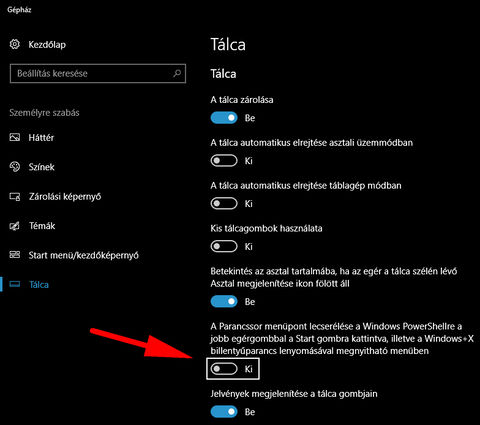Focus the Beállítás keresése search field
The width and height of the screenshot is (480, 425).
(98, 73)
